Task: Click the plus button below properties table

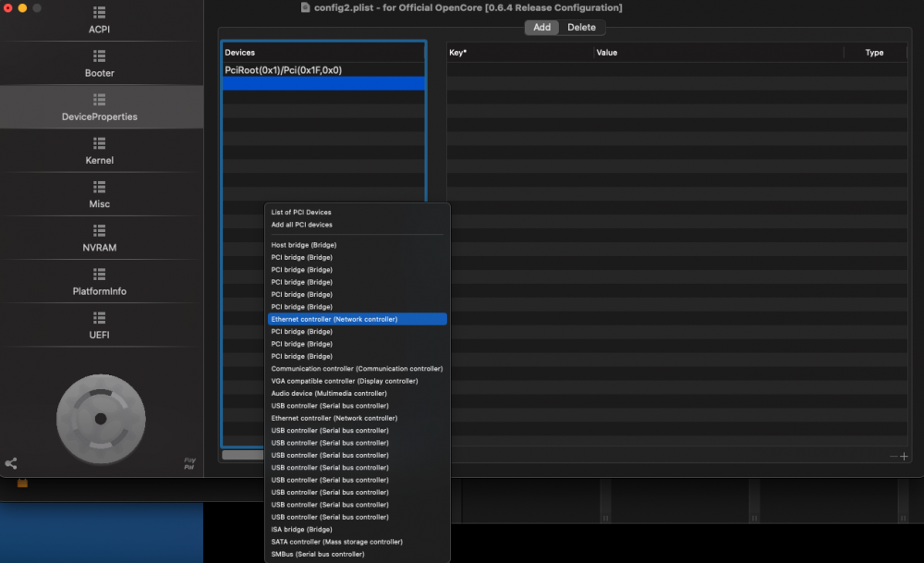Action: coord(904,457)
